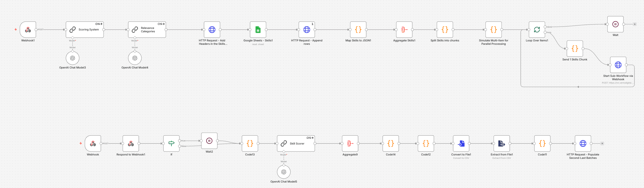Select the Webhook1 trigger node
The image size is (644, 188).
pyautogui.click(x=28, y=30)
